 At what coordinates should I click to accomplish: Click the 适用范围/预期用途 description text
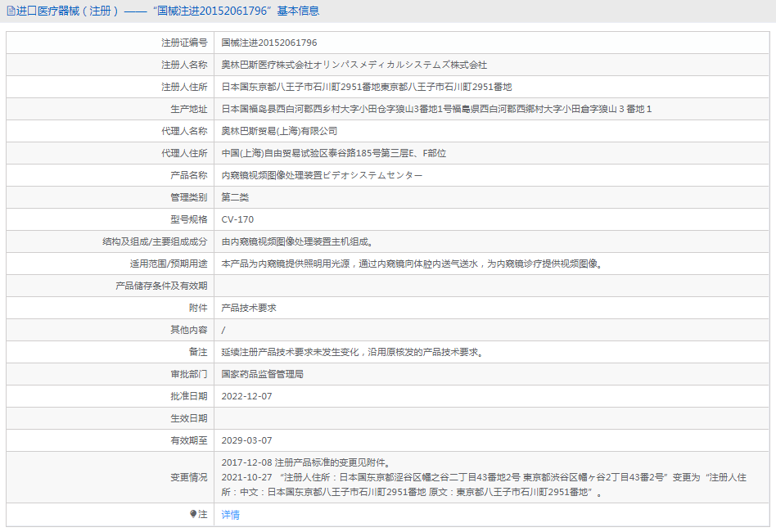(x=412, y=264)
